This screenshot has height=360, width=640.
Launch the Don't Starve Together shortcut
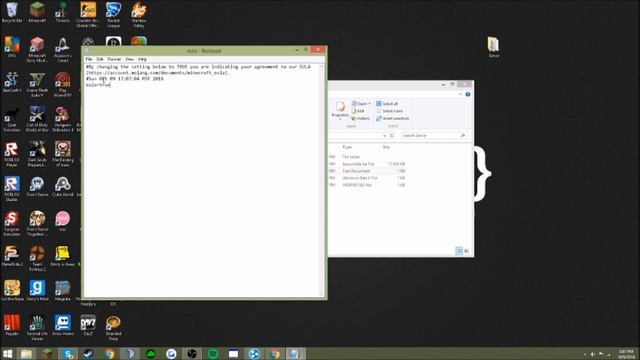37,224
